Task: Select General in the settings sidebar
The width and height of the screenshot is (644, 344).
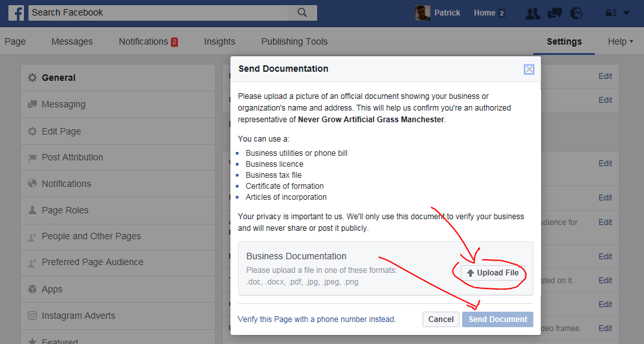Action: pos(118,78)
